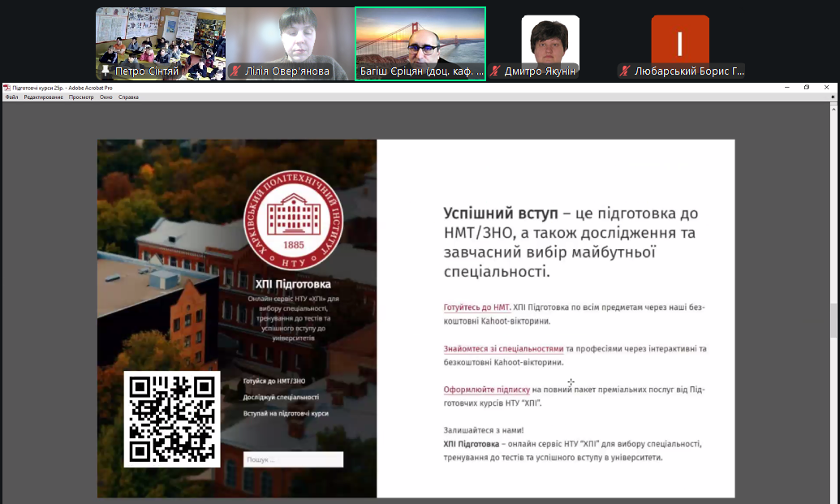Click the Досліджуй спеціальності sidebar link
Viewport: 840px width, 504px height.
click(x=281, y=398)
